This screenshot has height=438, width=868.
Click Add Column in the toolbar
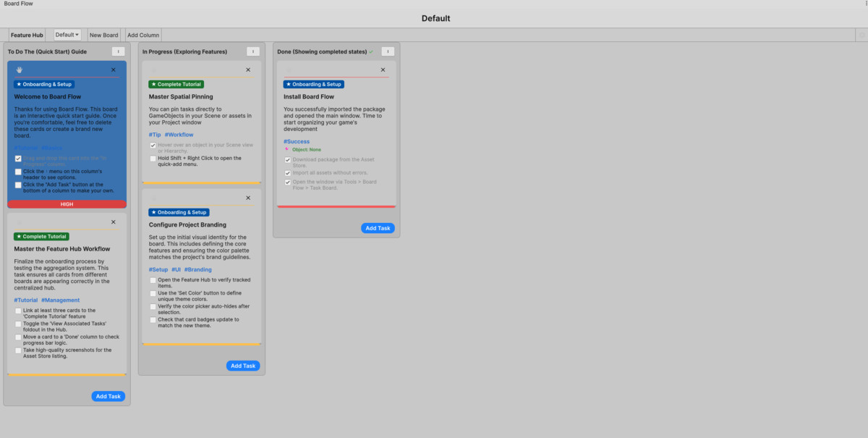pos(143,35)
